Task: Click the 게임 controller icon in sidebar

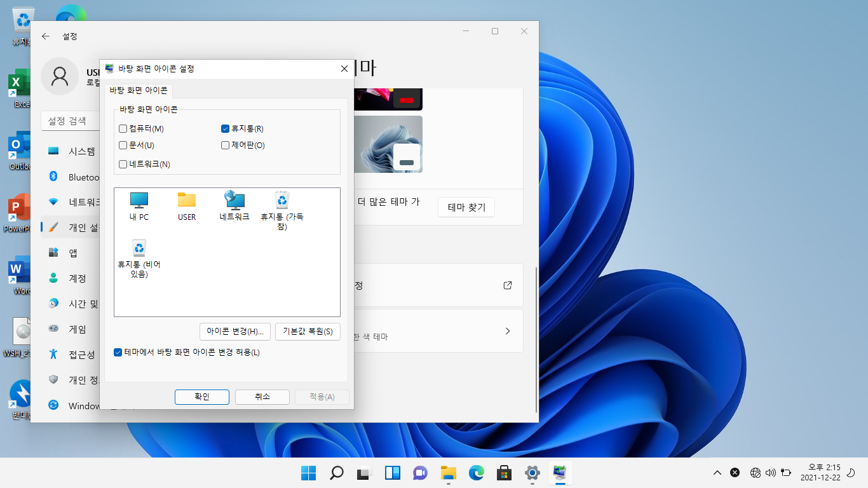Action: [54, 329]
